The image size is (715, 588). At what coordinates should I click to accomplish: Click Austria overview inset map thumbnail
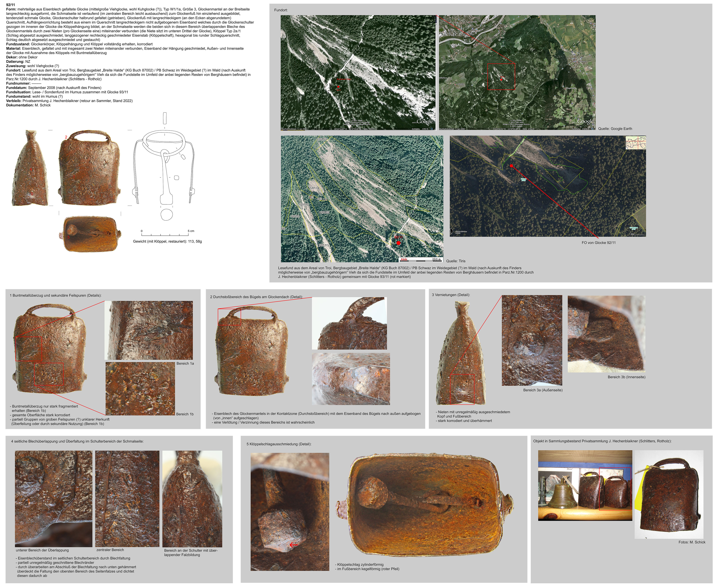click(x=636, y=143)
